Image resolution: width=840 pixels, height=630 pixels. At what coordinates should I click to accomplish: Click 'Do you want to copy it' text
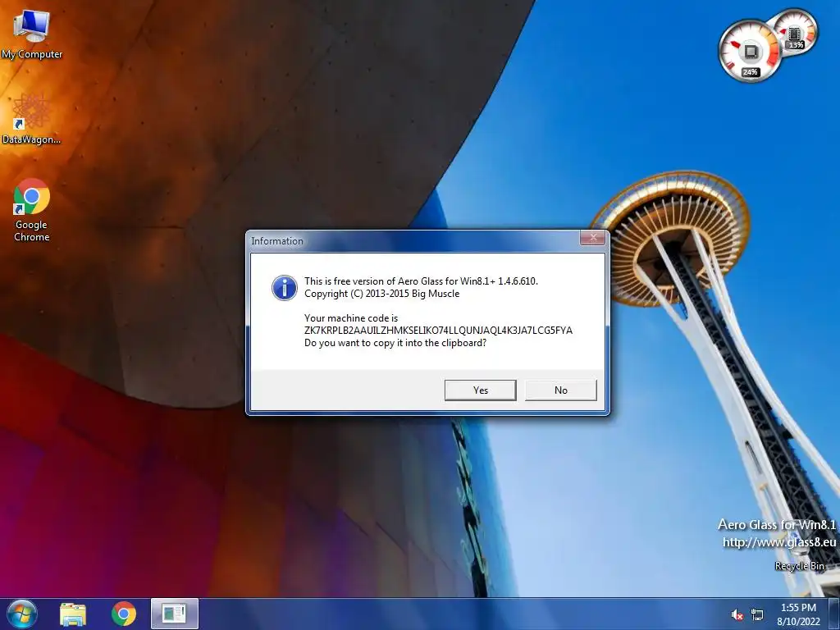pyautogui.click(x=395, y=343)
